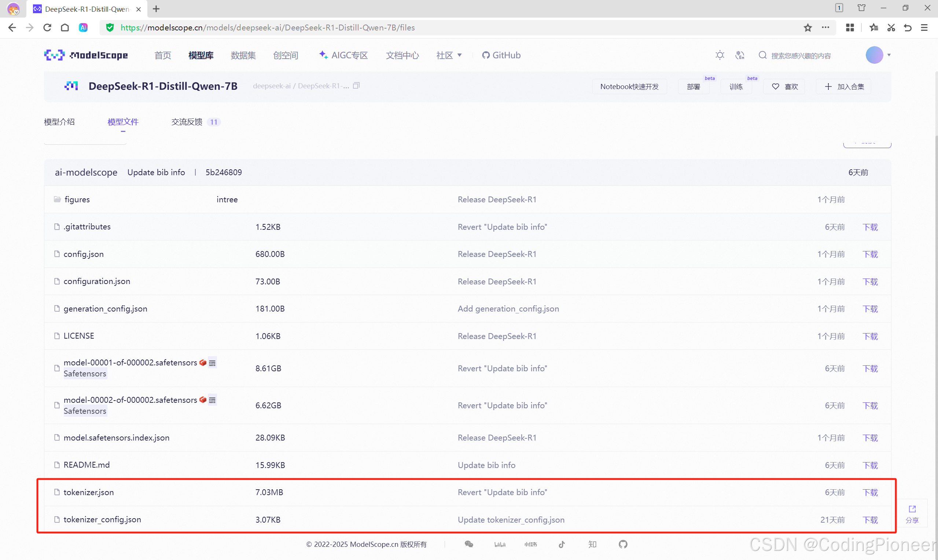Screen dimensions: 938x560
Task: Click the GitHub icon in the footer
Action: pyautogui.click(x=623, y=544)
